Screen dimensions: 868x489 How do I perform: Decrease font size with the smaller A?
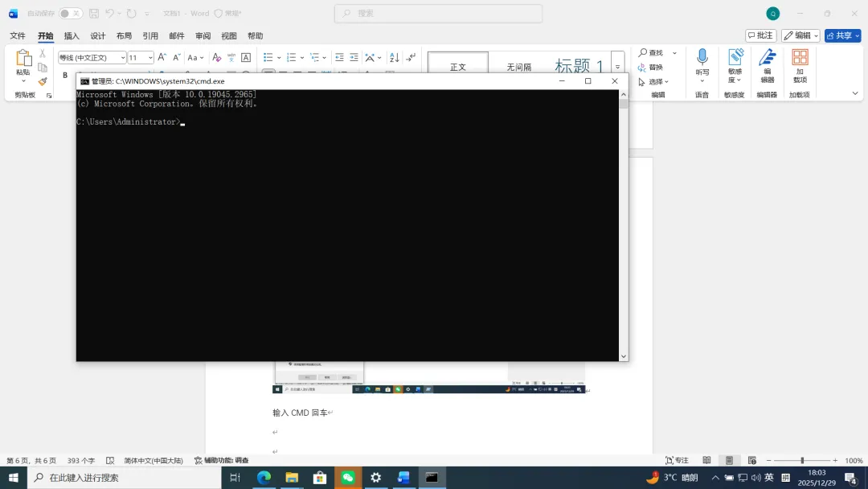pos(177,57)
